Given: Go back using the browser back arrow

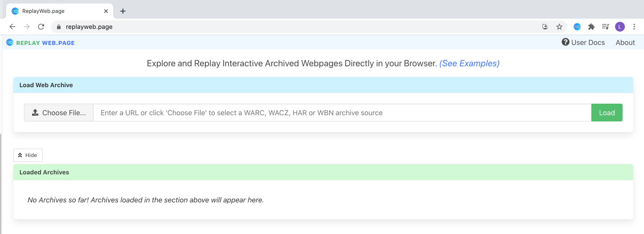Looking at the screenshot, I should (x=12, y=27).
